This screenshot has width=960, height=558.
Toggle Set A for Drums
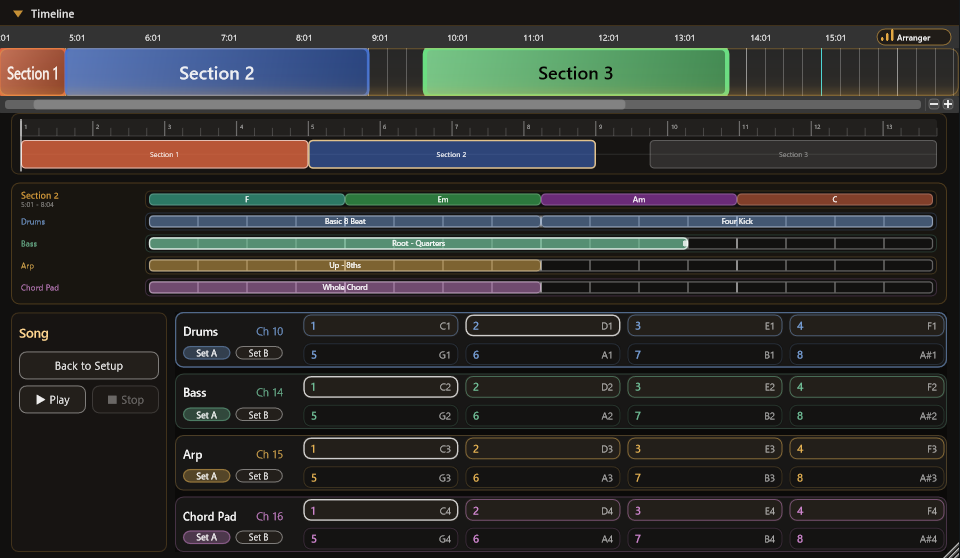pos(206,353)
